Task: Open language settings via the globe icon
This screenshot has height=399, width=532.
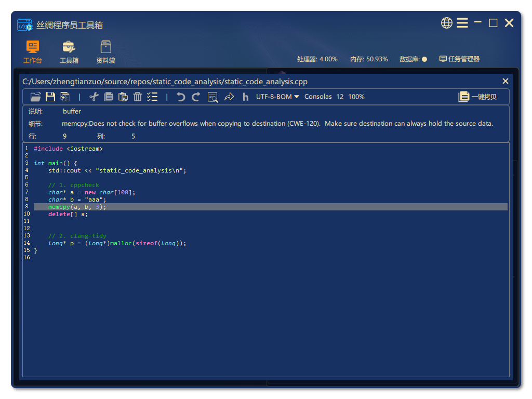Action: click(446, 23)
